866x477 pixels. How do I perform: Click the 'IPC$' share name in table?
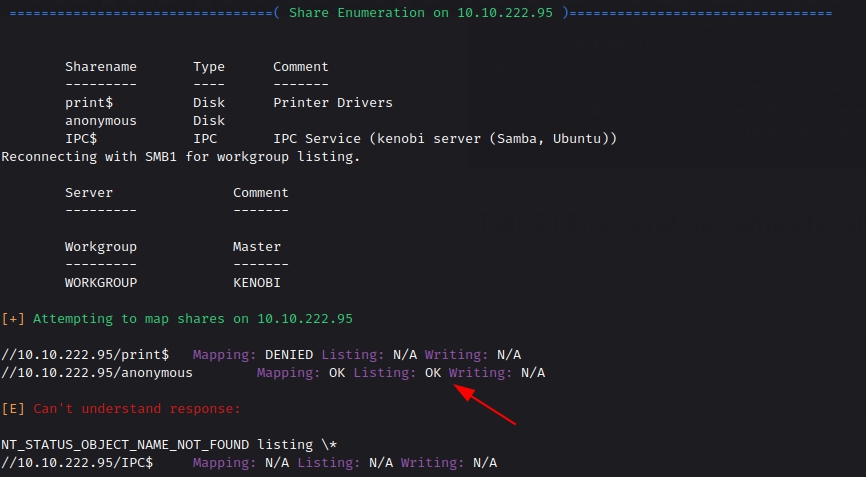pyautogui.click(x=81, y=139)
